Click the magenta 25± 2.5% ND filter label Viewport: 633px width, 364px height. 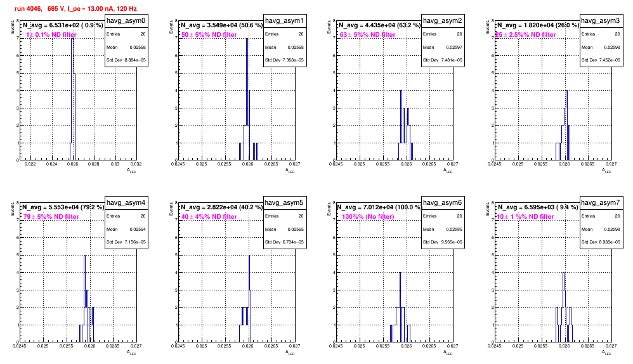(x=526, y=35)
